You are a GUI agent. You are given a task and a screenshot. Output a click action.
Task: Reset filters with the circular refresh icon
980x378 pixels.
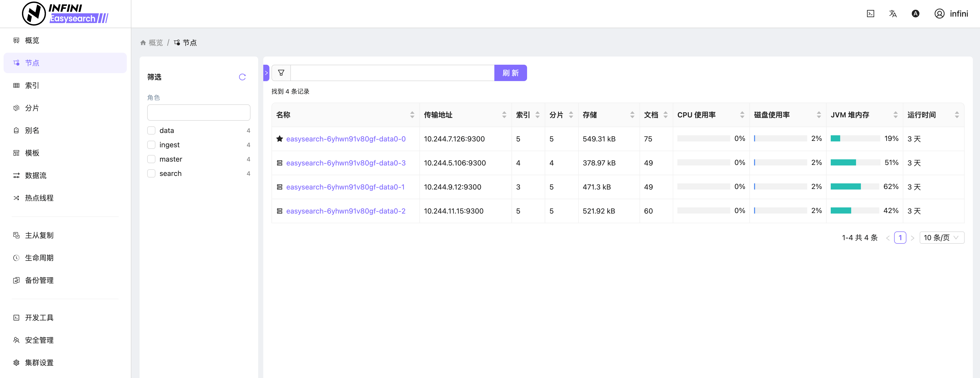[x=242, y=77]
